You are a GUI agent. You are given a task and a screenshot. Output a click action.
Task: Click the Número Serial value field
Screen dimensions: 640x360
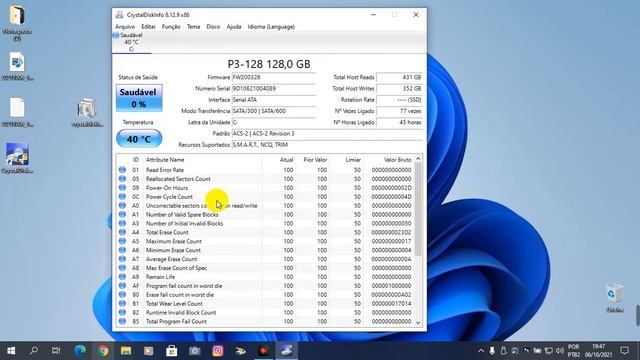click(273, 89)
